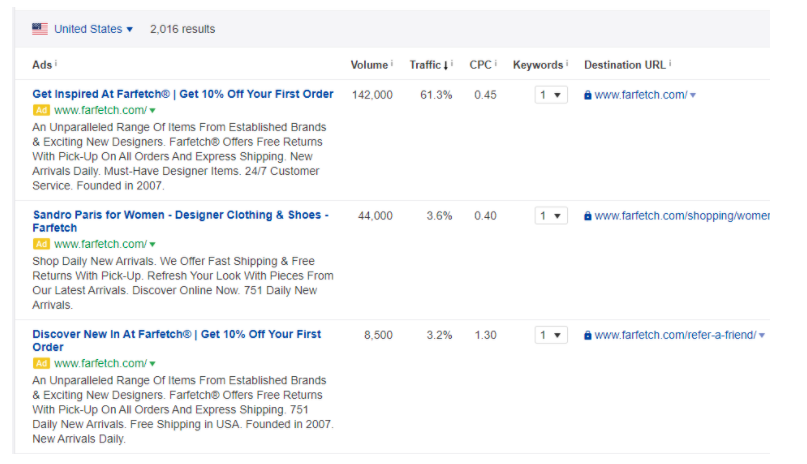Open the farfetch.com/refer-a-friend/ destination URL
Screen dimensions: 807x464
click(x=675, y=335)
